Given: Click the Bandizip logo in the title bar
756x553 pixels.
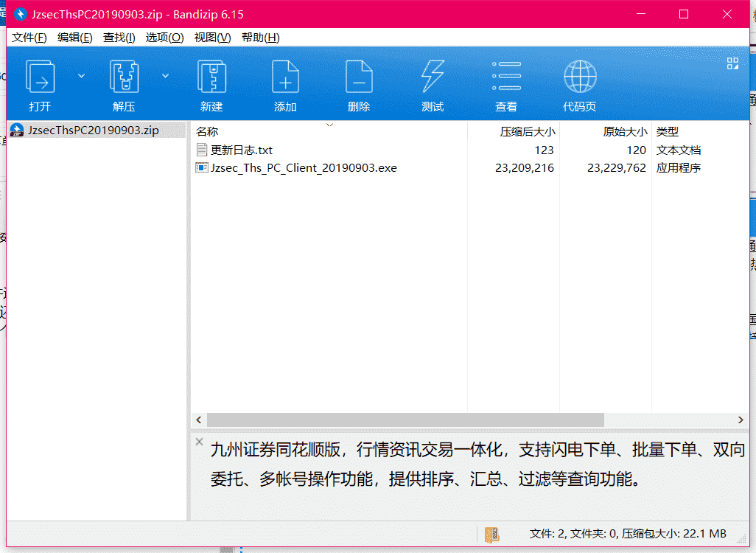Looking at the screenshot, I should tap(20, 14).
